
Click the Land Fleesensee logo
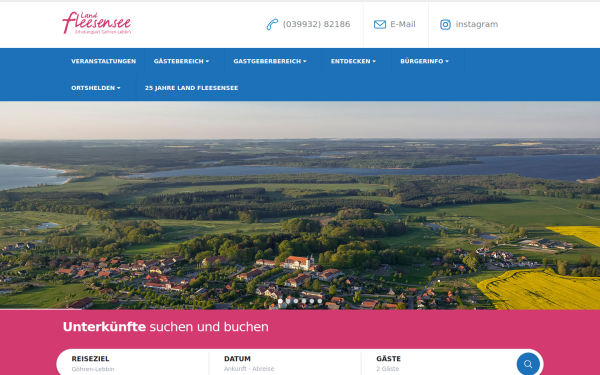[97, 23]
